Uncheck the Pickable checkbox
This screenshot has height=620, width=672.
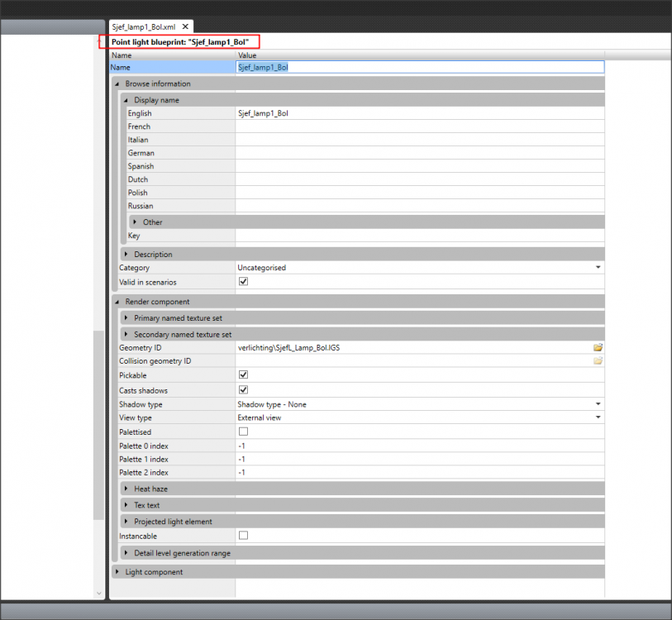click(243, 375)
